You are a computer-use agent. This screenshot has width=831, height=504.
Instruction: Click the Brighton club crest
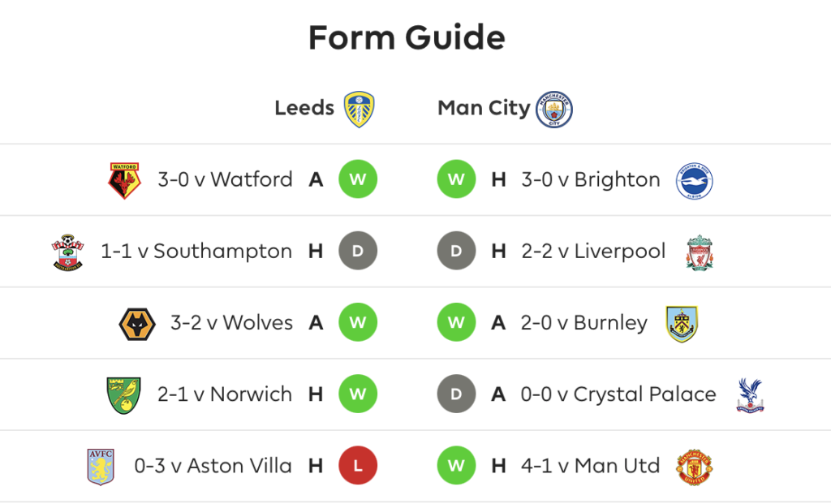(x=695, y=181)
